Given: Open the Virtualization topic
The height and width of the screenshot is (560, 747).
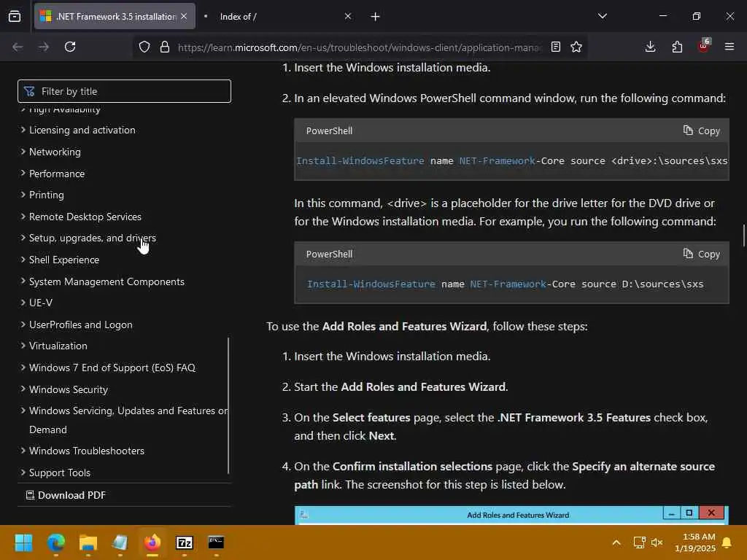Looking at the screenshot, I should [x=58, y=346].
